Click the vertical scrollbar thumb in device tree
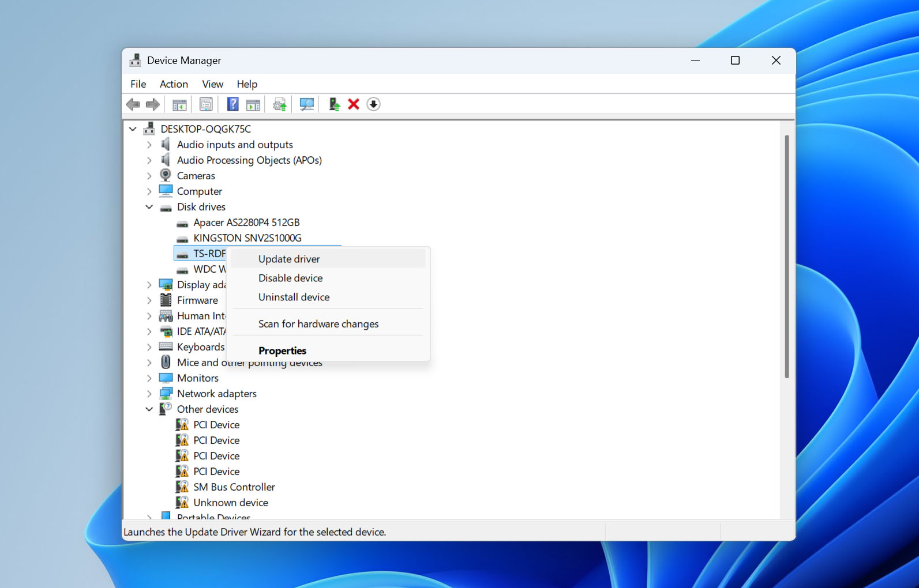The image size is (919, 588). 786,257
